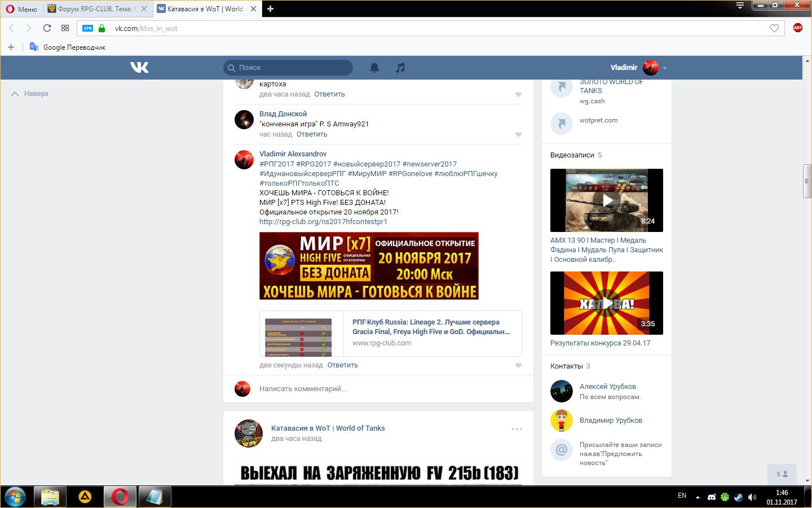Go to the VK home logo
Image resolution: width=812 pixels, height=508 pixels.
pyautogui.click(x=139, y=68)
